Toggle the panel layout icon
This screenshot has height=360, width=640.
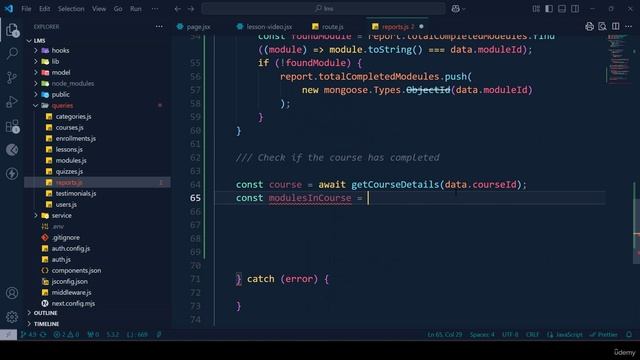[562, 9]
